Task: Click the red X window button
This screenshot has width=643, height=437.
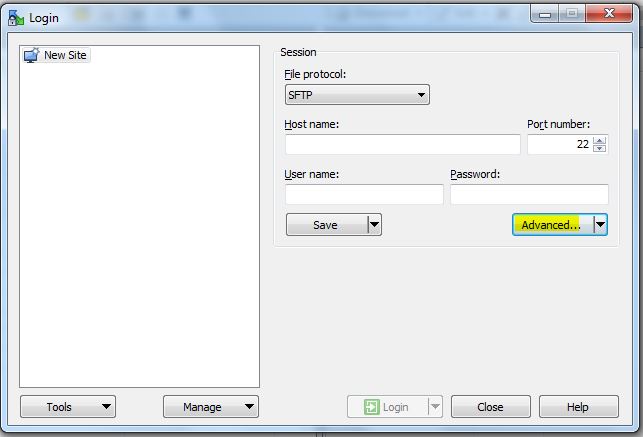Action: [609, 14]
